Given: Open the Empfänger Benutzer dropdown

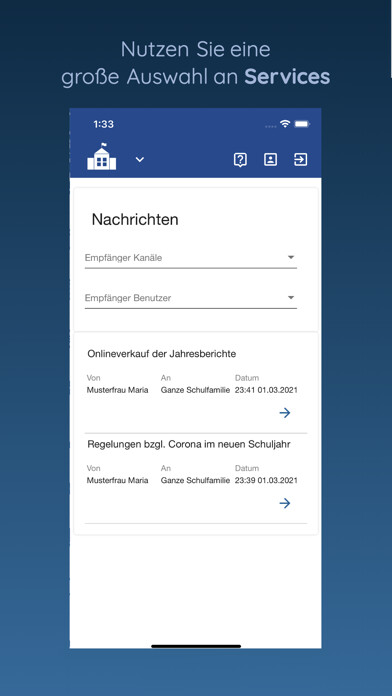Looking at the screenshot, I should 190,298.
